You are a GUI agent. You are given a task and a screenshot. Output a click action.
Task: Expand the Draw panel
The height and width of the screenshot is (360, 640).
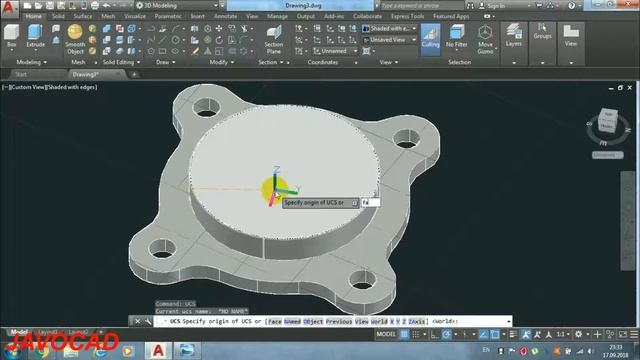166,62
